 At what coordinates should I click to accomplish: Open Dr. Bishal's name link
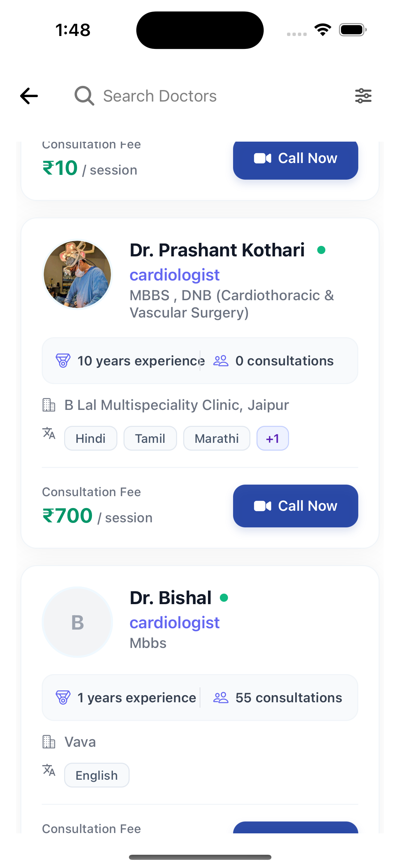[171, 598]
